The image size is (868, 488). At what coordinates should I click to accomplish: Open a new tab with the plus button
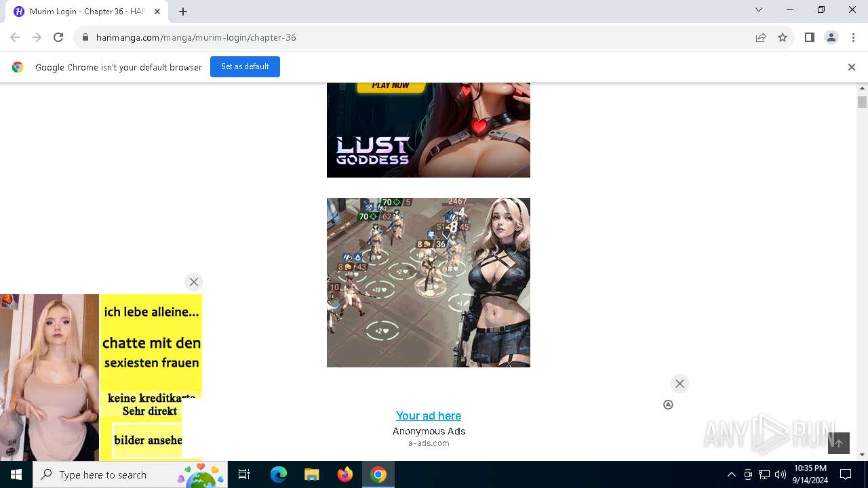point(183,11)
